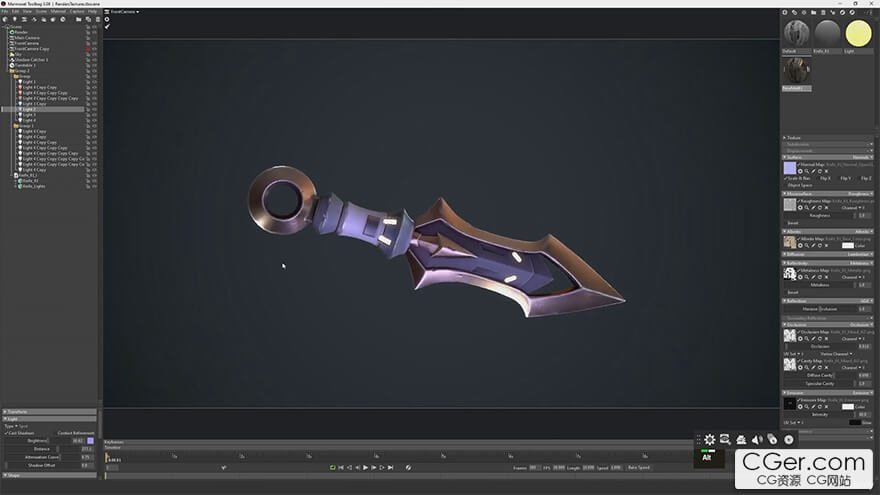Click the Play button in timeline

coord(366,467)
